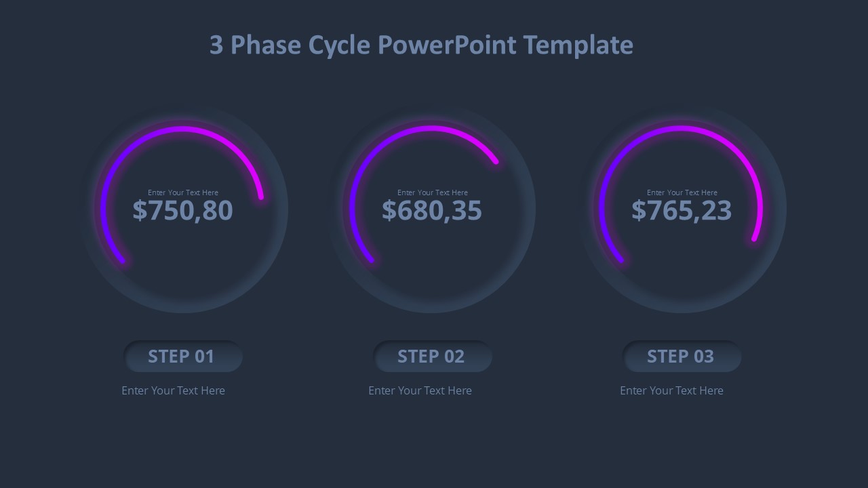
Task: Select the $765,23 figure
Action: pos(682,210)
